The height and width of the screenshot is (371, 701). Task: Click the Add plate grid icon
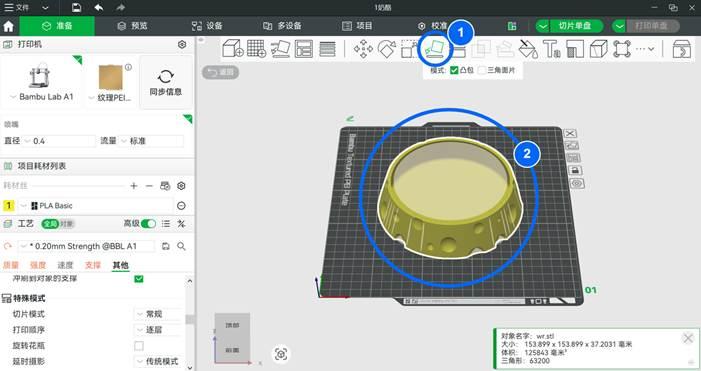pyautogui.click(x=256, y=48)
